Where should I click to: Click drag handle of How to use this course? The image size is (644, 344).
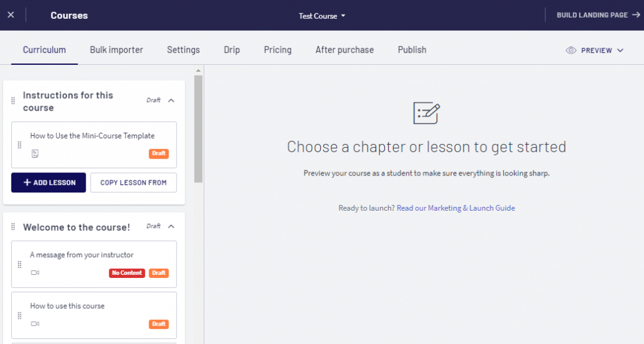19,316
